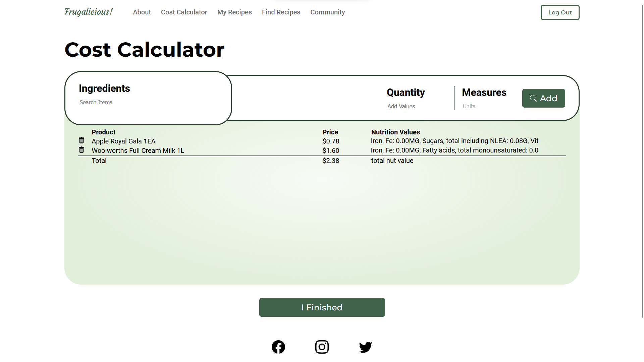Image resolution: width=644 pixels, height=362 pixels.
Task: Go to Cost Calculator nav item
Action: (184, 12)
